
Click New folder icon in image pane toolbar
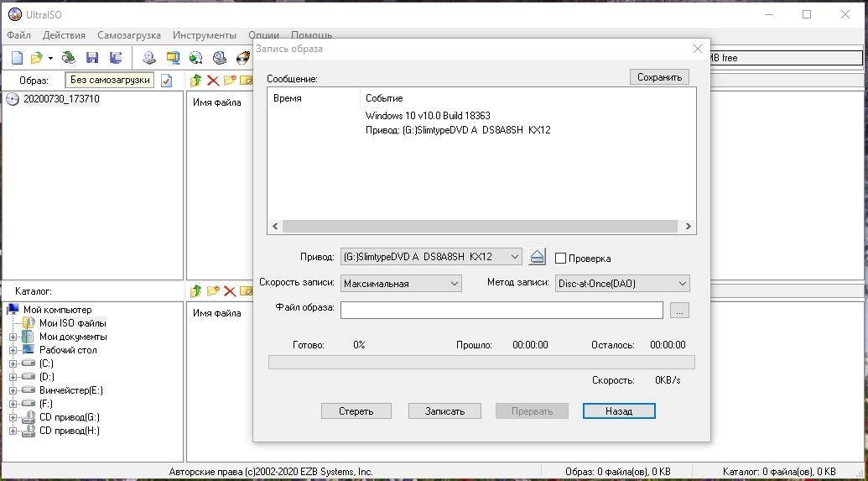pos(230,81)
